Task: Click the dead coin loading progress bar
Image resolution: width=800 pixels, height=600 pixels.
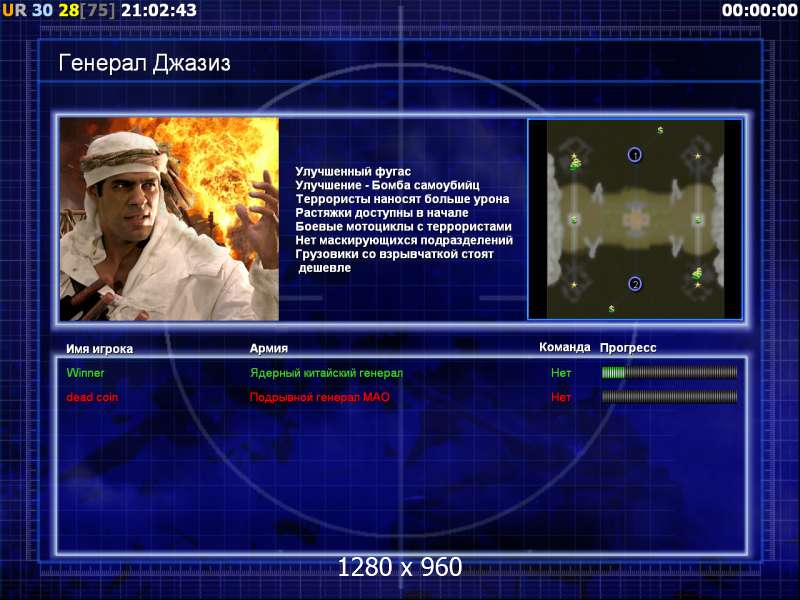Action: [x=669, y=397]
